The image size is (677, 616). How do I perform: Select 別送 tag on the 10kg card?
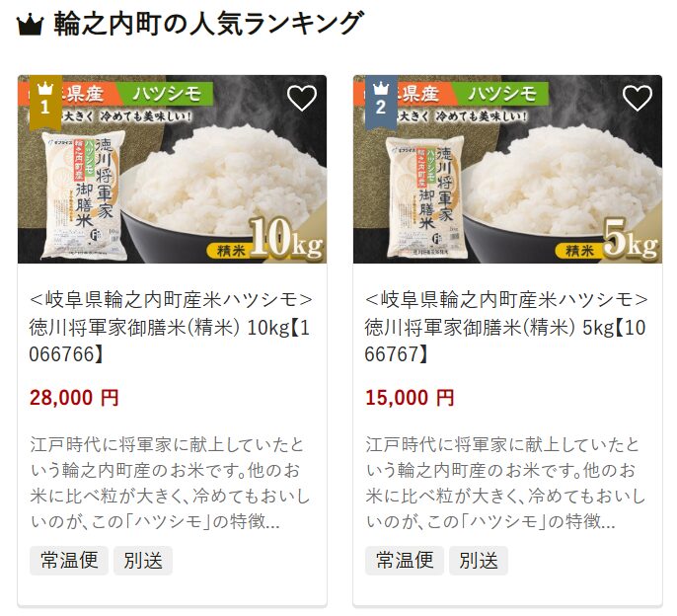(143, 561)
